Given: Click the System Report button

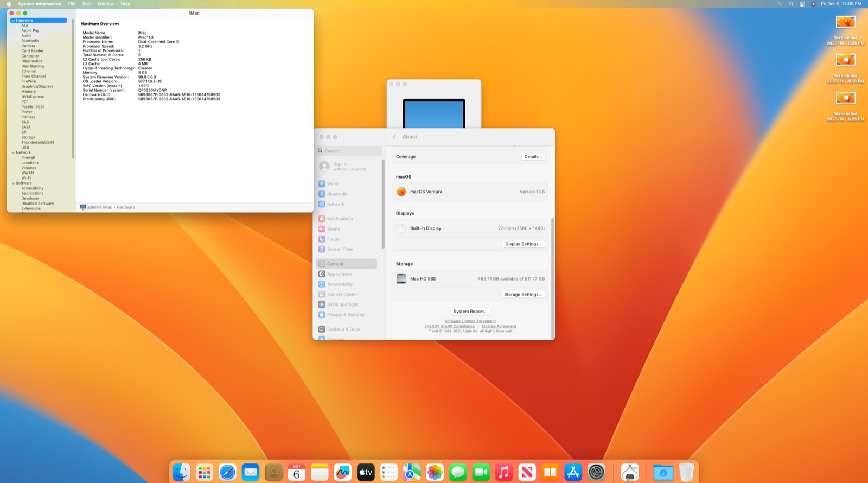Looking at the screenshot, I should tap(470, 312).
